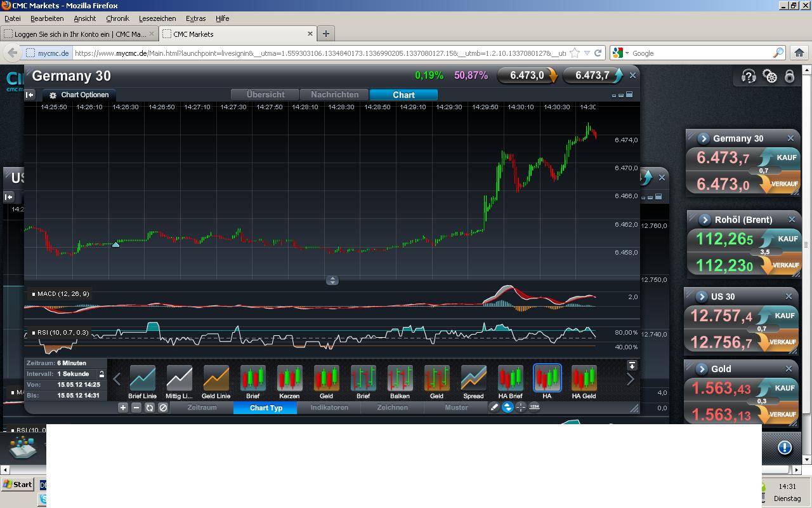
Task: Pick the highlighted HA chart type
Action: click(547, 382)
